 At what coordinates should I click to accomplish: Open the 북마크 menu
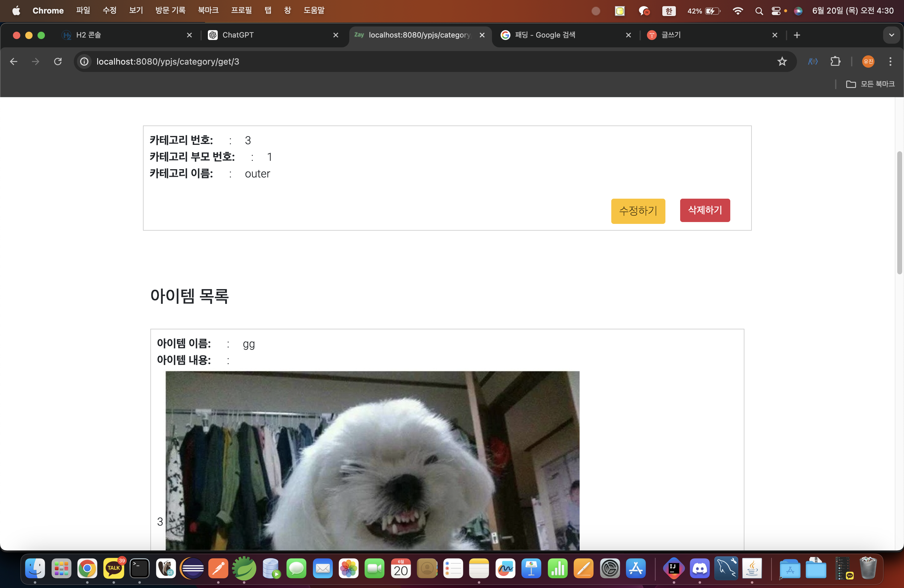[x=208, y=11]
